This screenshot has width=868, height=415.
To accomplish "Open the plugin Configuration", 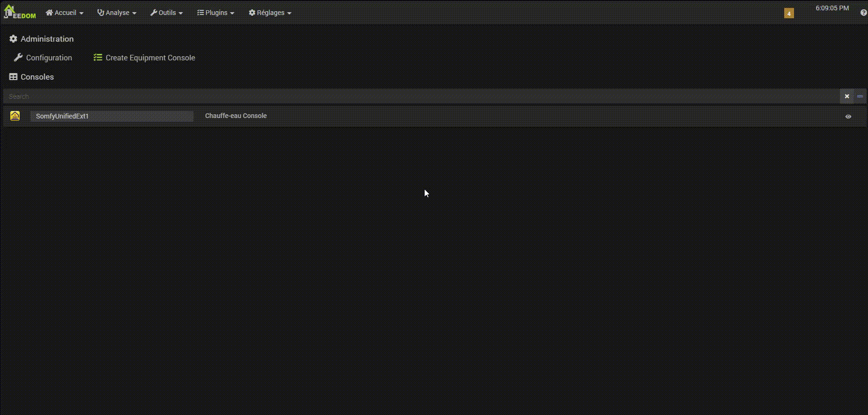I will [x=43, y=58].
